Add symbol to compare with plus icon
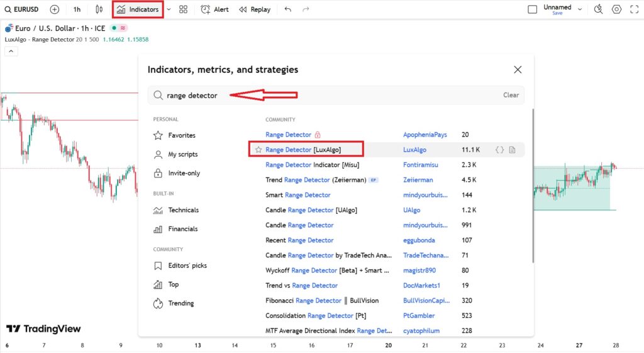 [55, 9]
